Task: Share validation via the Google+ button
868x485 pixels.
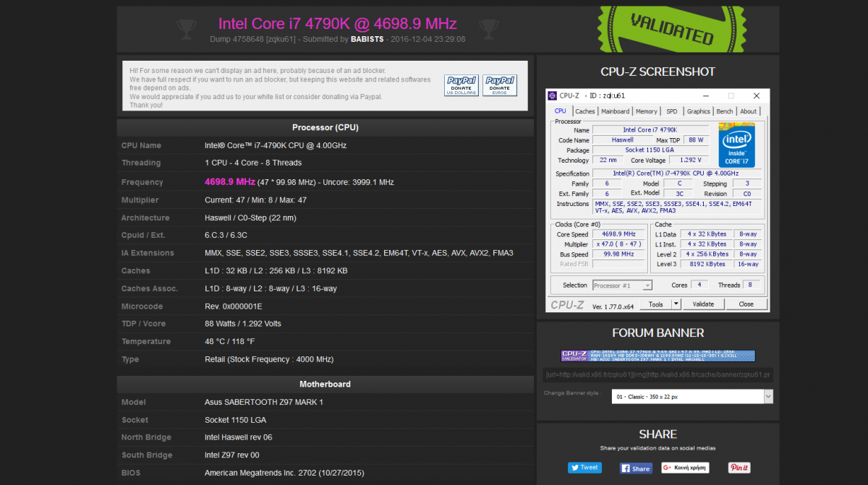Action: [685, 468]
